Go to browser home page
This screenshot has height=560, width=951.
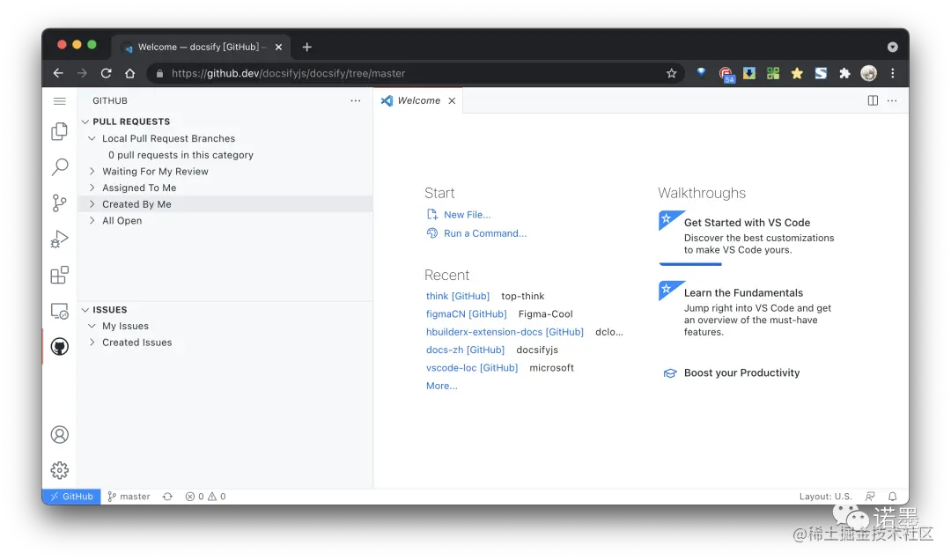(129, 73)
